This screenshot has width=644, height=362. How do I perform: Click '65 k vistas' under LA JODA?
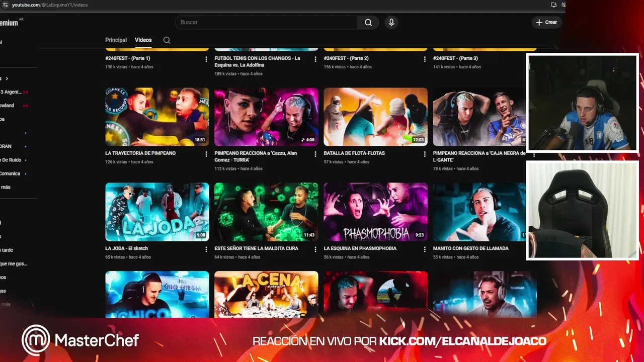(115, 257)
